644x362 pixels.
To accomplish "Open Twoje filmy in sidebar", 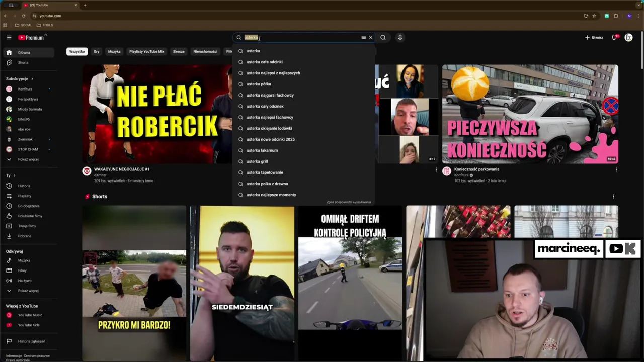I will coord(30,226).
